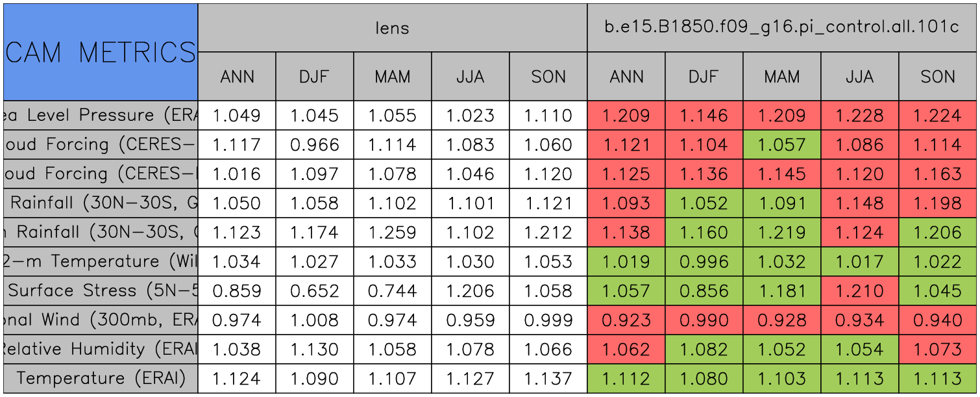Click the CAM METRICS title cell
980x397 pixels.
(x=101, y=52)
